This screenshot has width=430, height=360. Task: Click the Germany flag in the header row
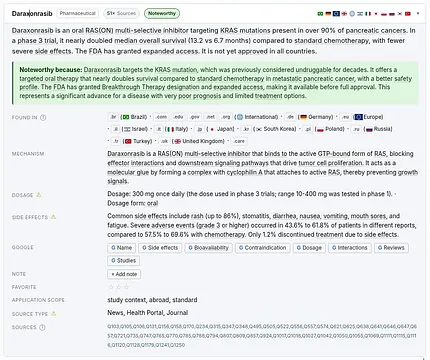(328, 14)
